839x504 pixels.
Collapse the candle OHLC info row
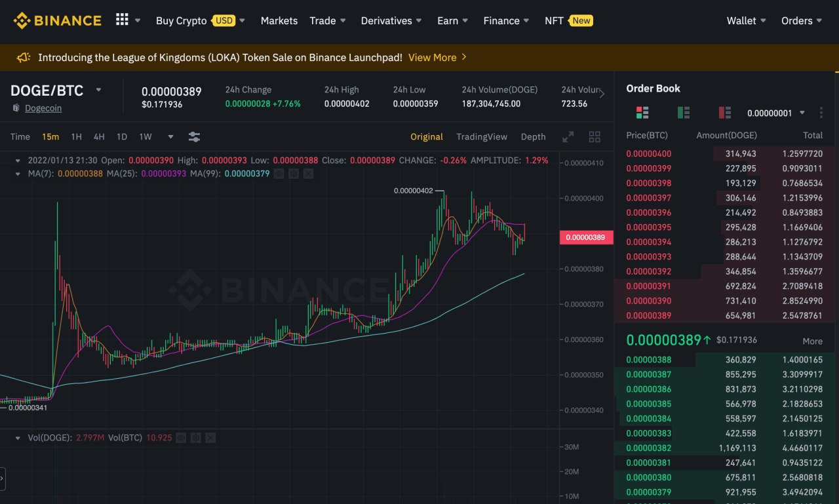click(18, 160)
